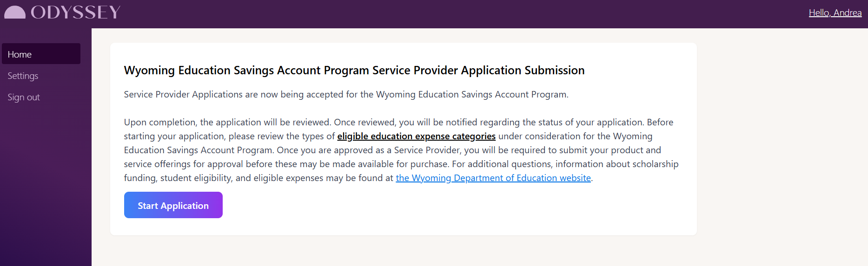The width and height of the screenshot is (868, 266).
Task: Click the ODYSSEY wordmark in header
Action: point(76,13)
